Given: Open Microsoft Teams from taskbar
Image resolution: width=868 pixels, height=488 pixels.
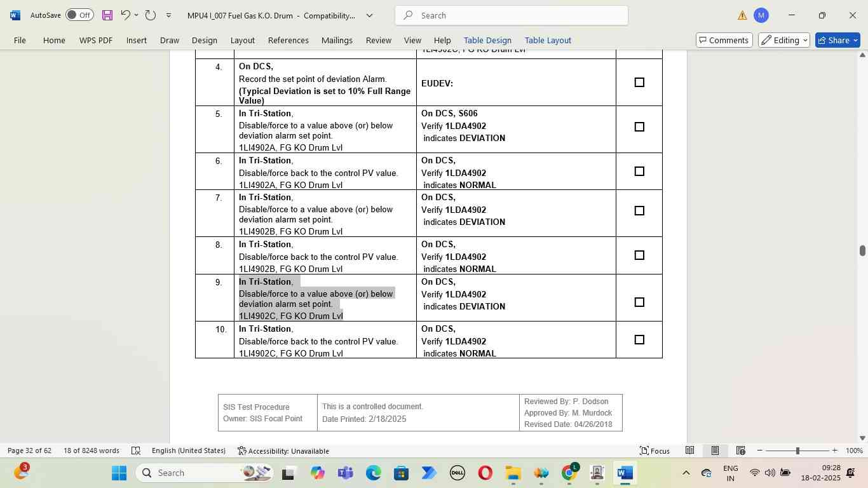Looking at the screenshot, I should tap(345, 473).
